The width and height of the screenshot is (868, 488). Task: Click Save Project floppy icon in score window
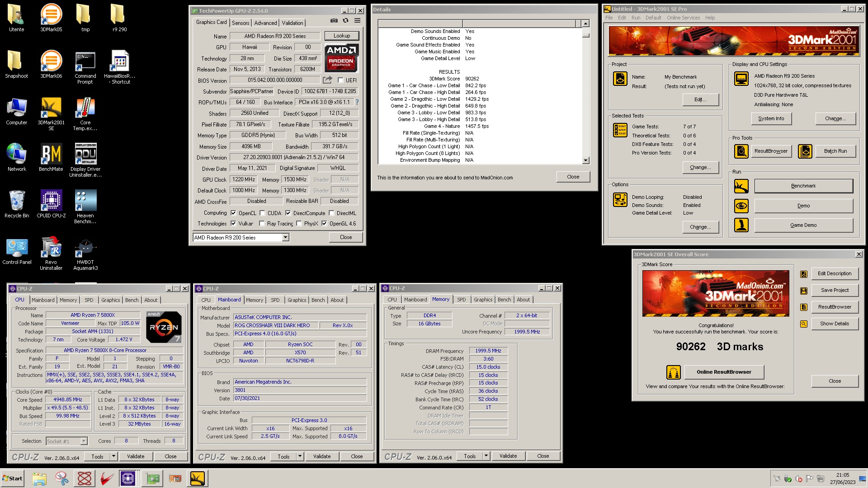pos(804,291)
